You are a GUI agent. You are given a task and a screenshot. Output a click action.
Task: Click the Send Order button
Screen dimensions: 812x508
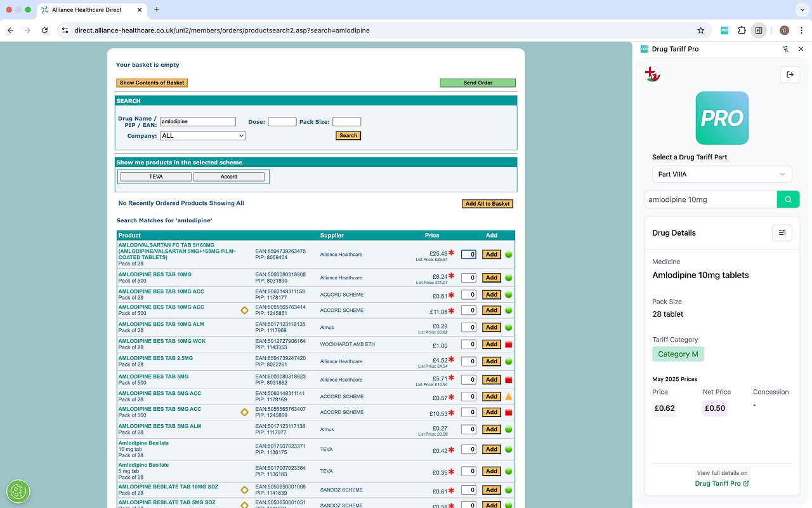[478, 83]
